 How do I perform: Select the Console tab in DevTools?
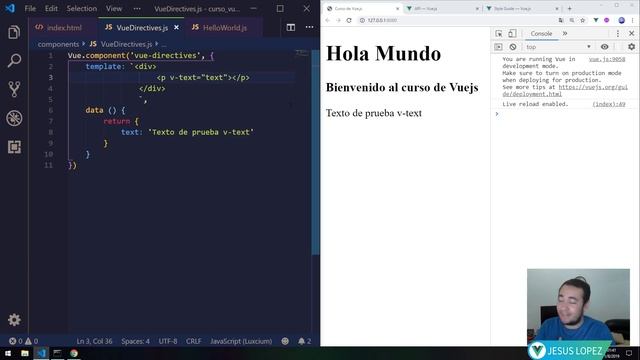541,33
